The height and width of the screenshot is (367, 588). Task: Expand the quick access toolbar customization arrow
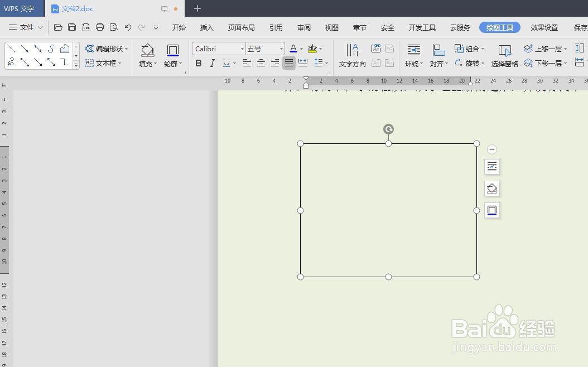156,27
